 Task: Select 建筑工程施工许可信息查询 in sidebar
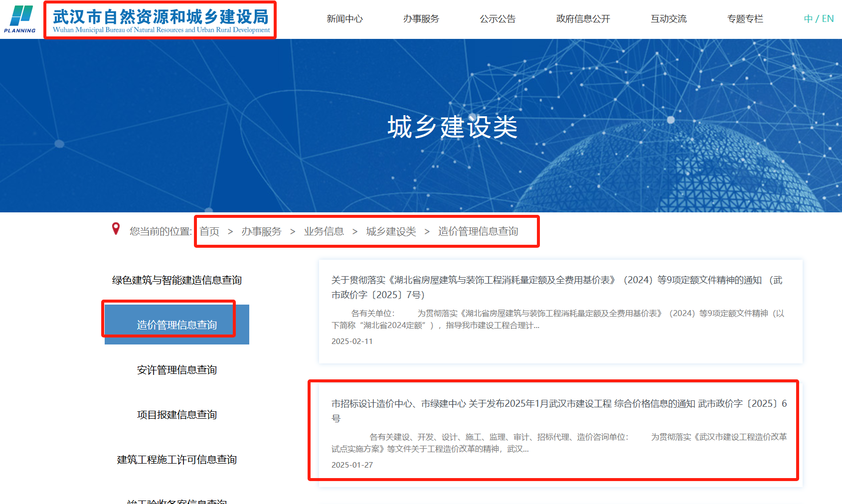tap(177, 460)
